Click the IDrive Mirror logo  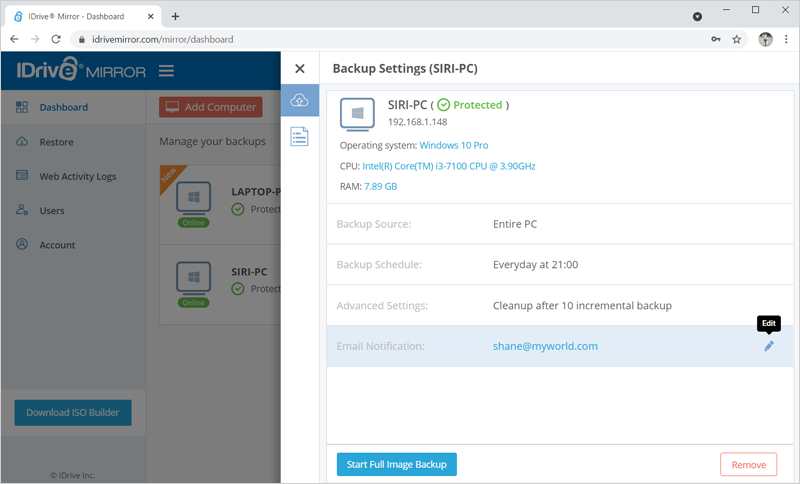tap(81, 70)
